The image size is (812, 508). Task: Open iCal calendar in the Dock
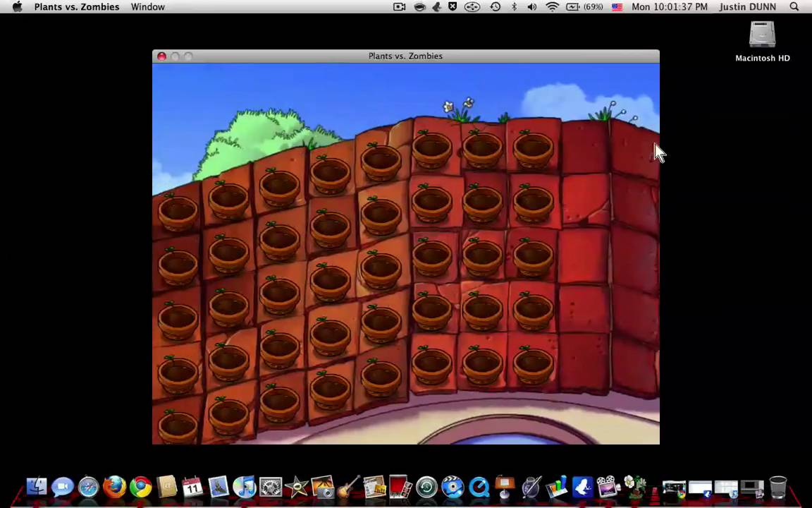click(x=192, y=488)
